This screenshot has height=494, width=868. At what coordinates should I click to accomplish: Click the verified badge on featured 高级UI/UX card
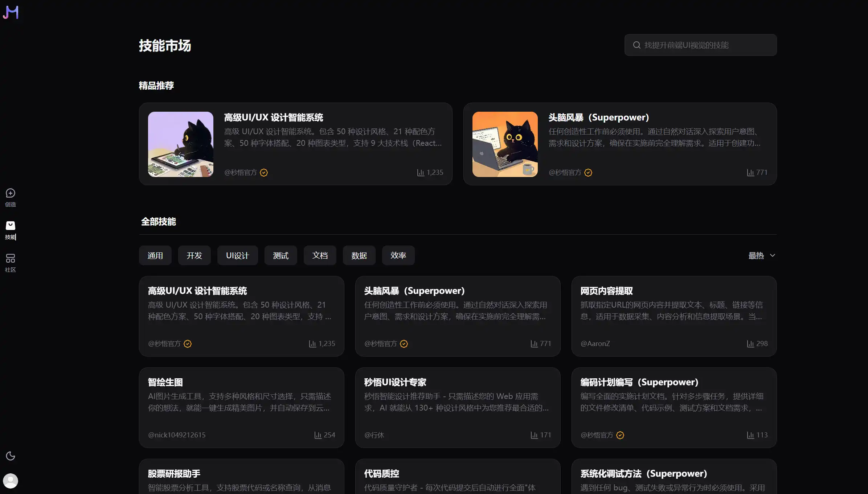click(264, 173)
